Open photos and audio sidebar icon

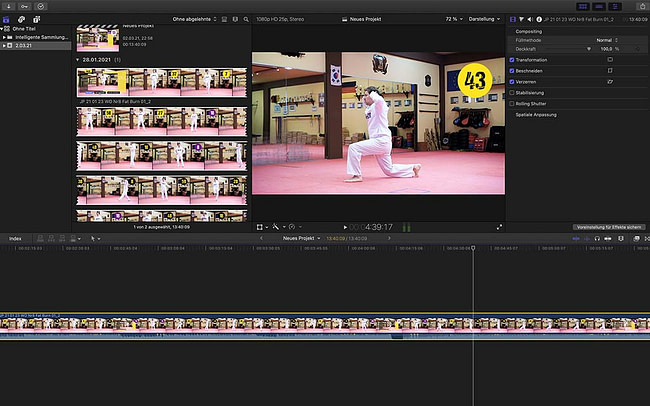[21, 19]
